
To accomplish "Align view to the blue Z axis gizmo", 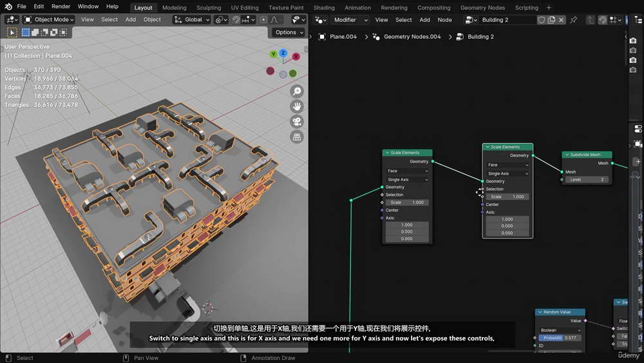I will click(283, 53).
